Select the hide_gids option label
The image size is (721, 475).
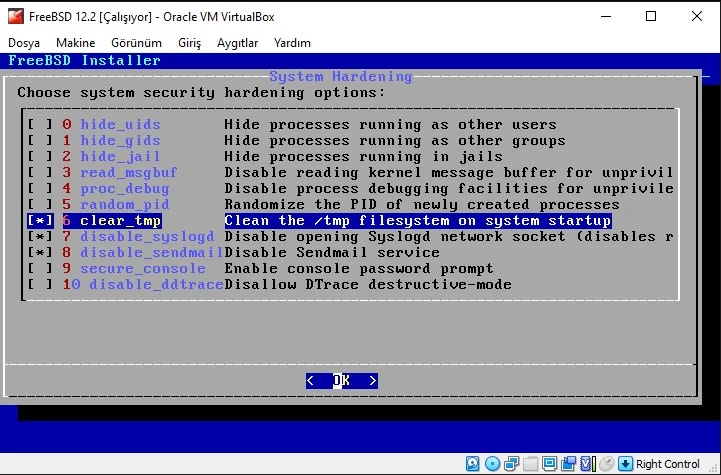[x=120, y=140]
